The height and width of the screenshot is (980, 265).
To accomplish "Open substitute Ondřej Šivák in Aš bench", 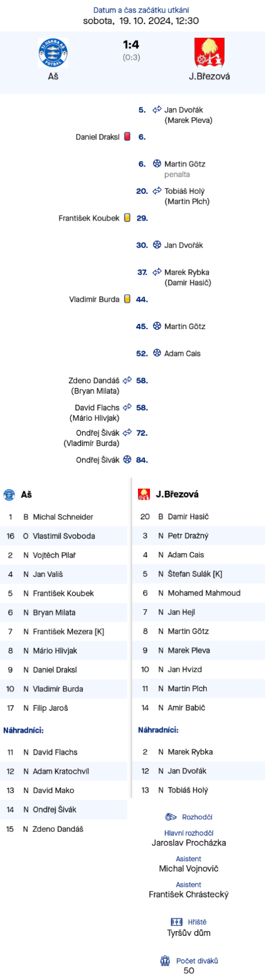I will pyautogui.click(x=63, y=809).
